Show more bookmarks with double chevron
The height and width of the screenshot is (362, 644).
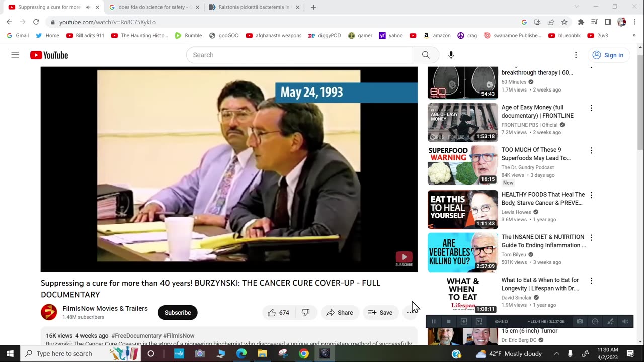(x=634, y=35)
